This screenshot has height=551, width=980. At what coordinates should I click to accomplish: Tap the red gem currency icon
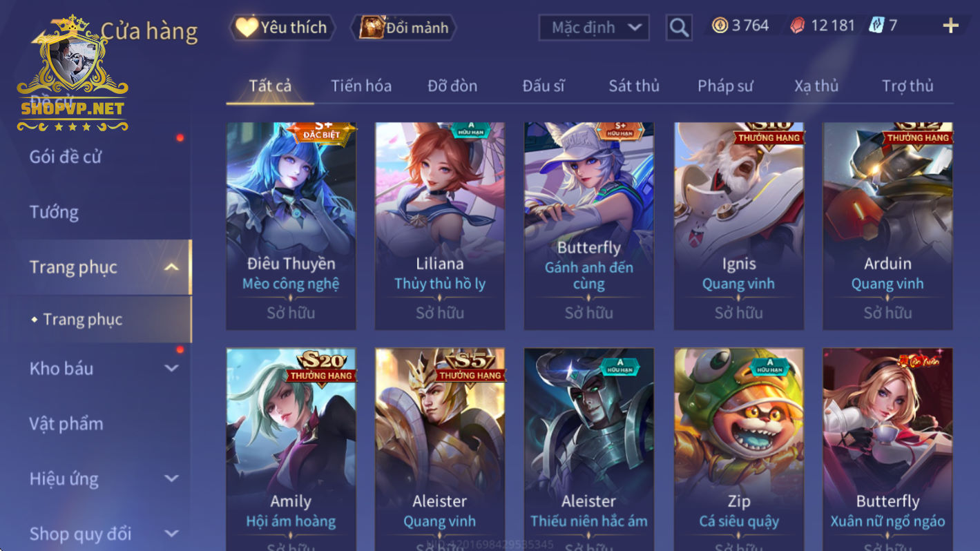(x=797, y=26)
